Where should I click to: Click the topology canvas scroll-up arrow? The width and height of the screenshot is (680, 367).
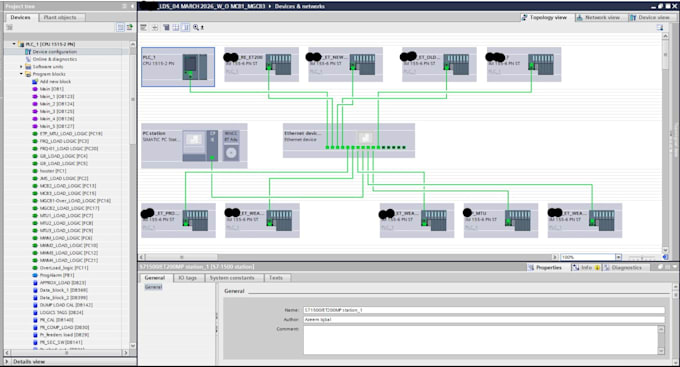pyautogui.click(x=665, y=36)
